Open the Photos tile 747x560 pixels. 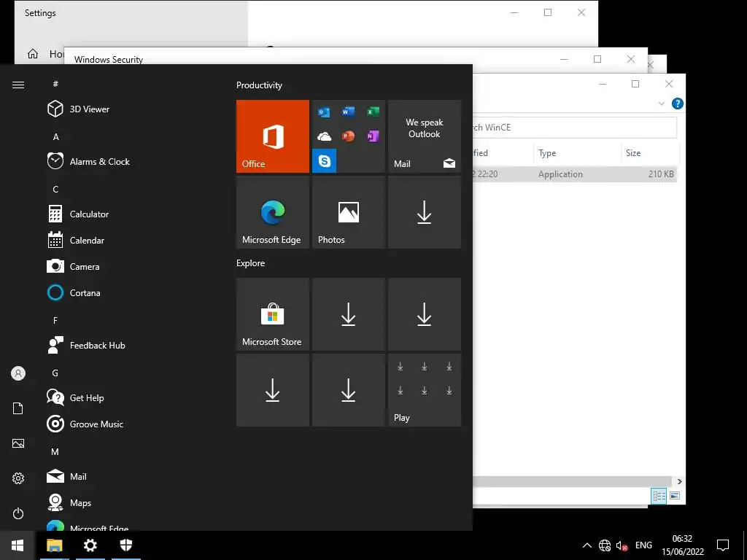[348, 212]
